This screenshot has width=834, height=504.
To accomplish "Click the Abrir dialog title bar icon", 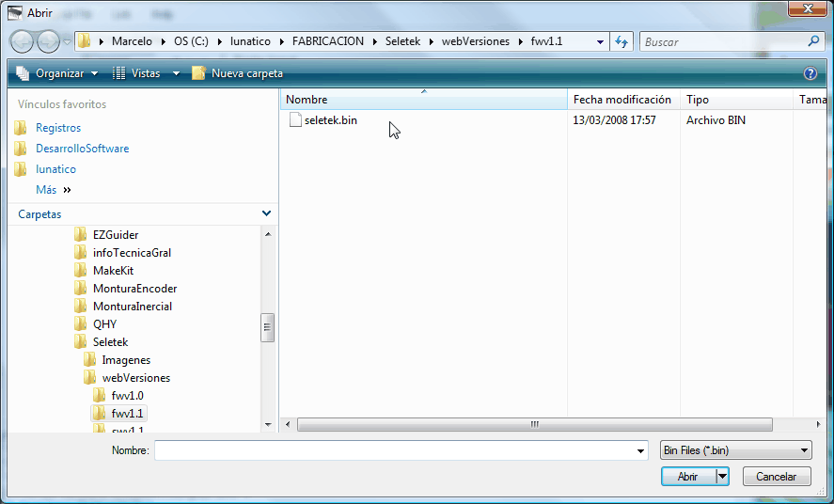I will tap(15, 12).
